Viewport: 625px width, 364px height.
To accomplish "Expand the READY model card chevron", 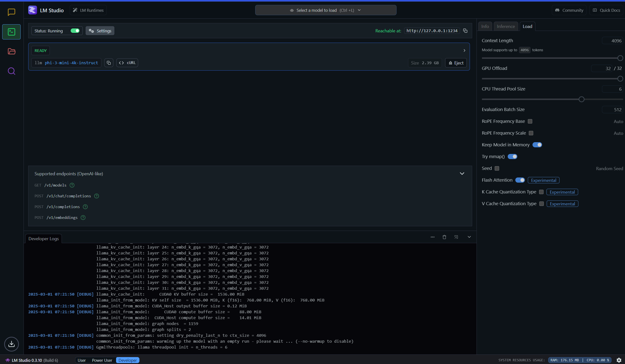I will 464,50.
